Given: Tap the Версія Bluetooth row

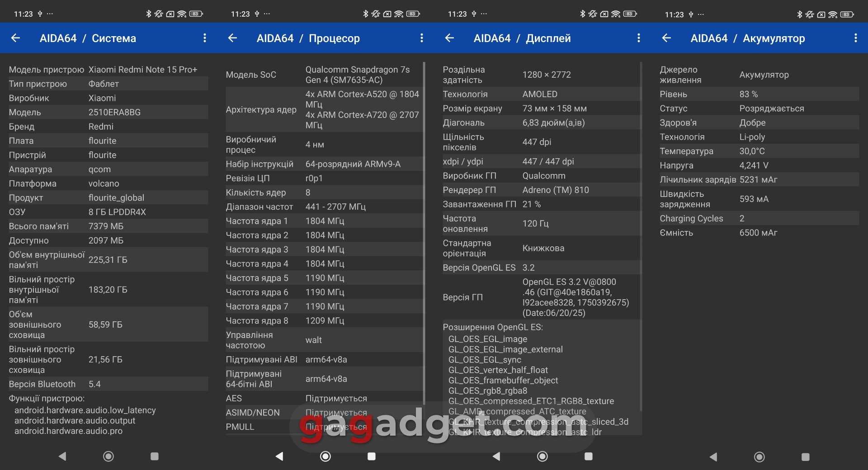Looking at the screenshot, I should point(108,384).
